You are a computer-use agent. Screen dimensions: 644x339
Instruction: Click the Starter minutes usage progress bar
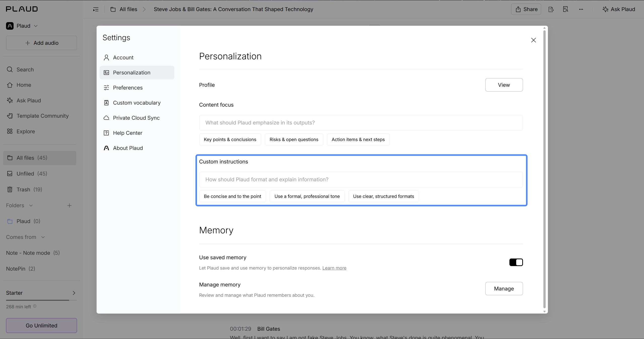point(42,300)
